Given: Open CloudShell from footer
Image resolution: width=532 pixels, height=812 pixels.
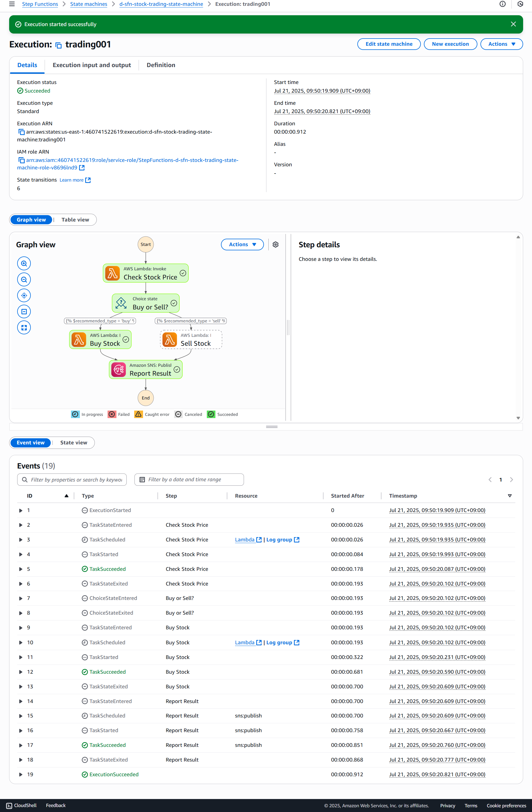Looking at the screenshot, I should (22, 805).
